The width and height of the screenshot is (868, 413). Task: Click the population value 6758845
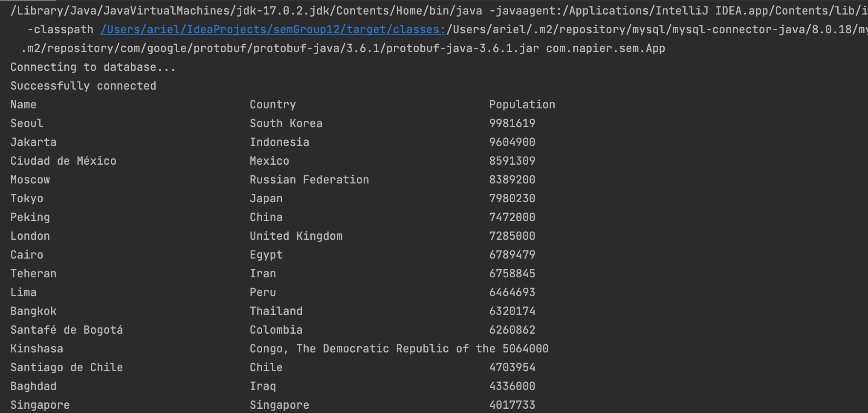click(x=512, y=273)
